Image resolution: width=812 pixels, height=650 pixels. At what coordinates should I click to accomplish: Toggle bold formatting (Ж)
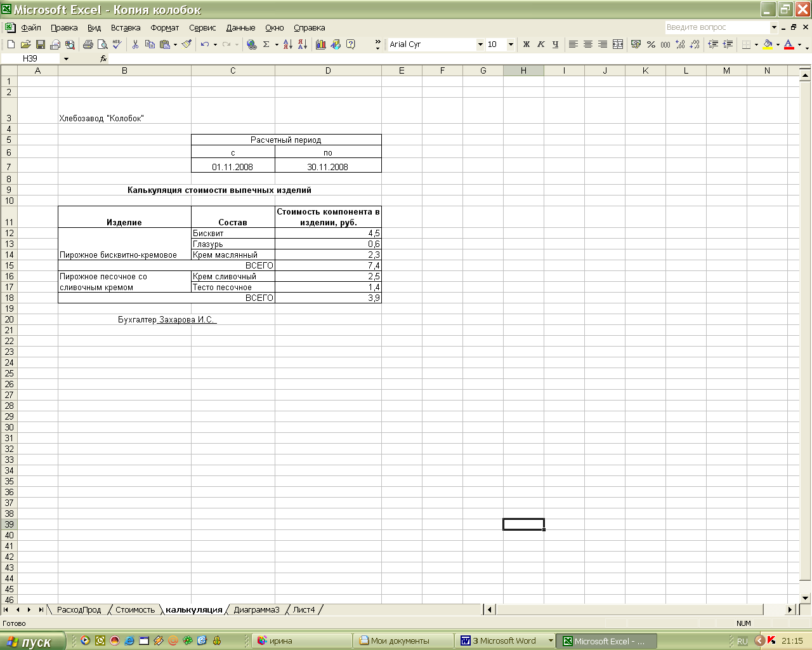[526, 44]
